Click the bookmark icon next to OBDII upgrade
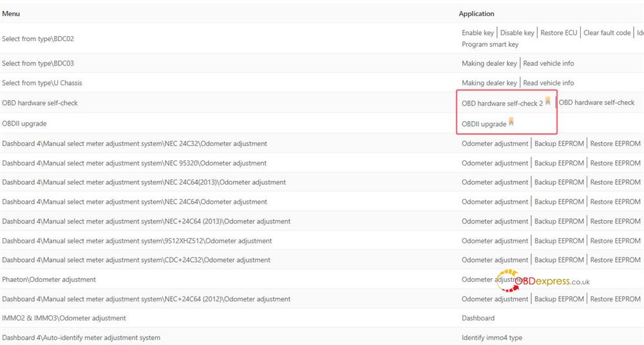The image size is (644, 345). click(x=511, y=122)
